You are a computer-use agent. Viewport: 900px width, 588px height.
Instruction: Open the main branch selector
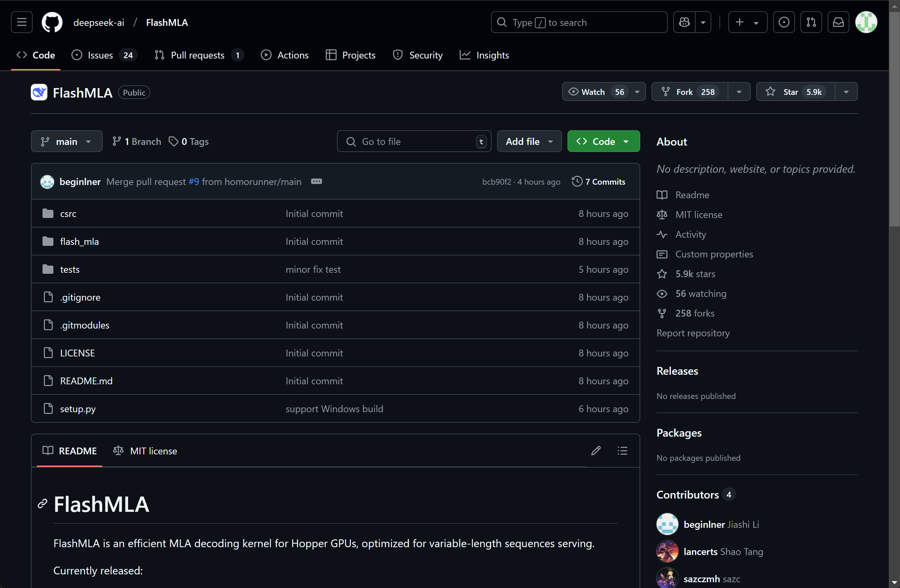pyautogui.click(x=67, y=141)
